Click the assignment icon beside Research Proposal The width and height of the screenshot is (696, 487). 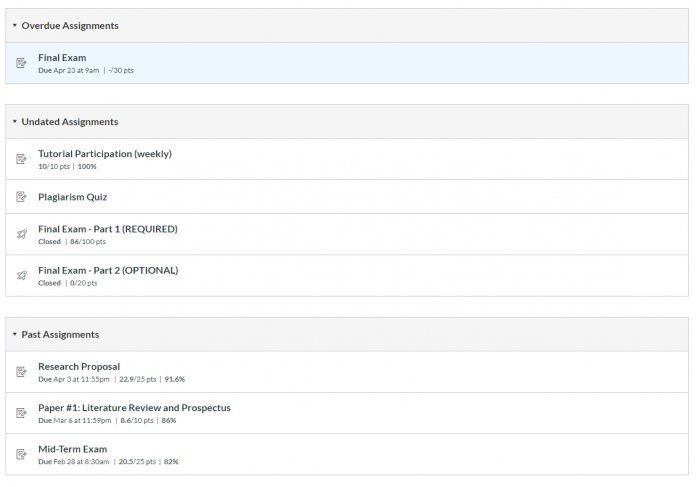pyautogui.click(x=21, y=372)
